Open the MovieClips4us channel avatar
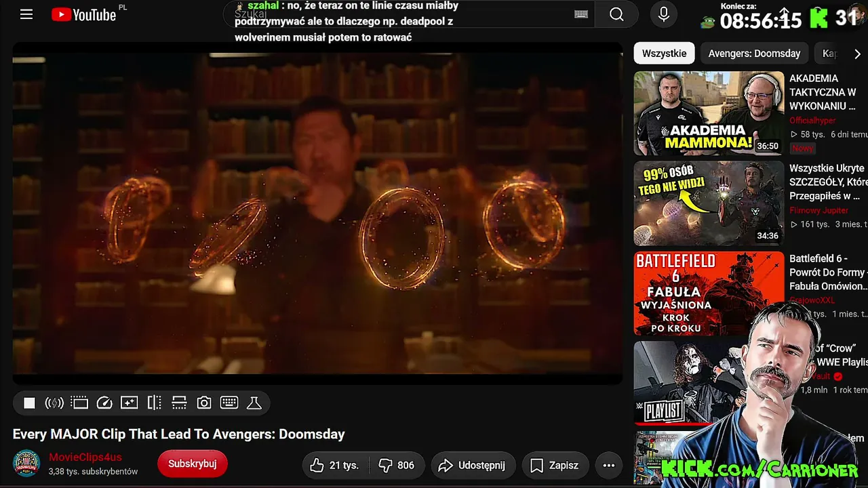The height and width of the screenshot is (488, 868). [x=26, y=464]
